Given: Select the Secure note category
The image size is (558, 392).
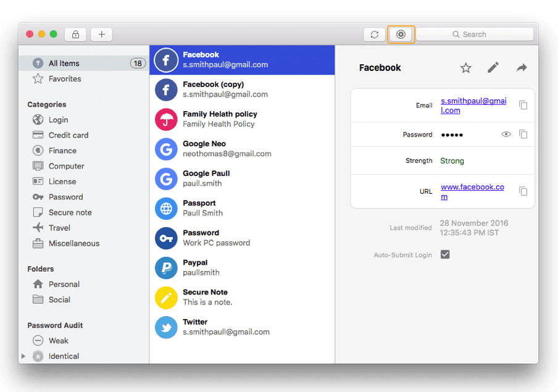Looking at the screenshot, I should (x=83, y=212).
